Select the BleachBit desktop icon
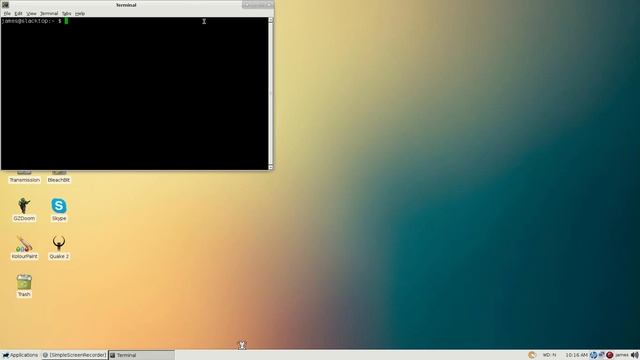Image resolution: width=640 pixels, height=360 pixels. tap(59, 177)
